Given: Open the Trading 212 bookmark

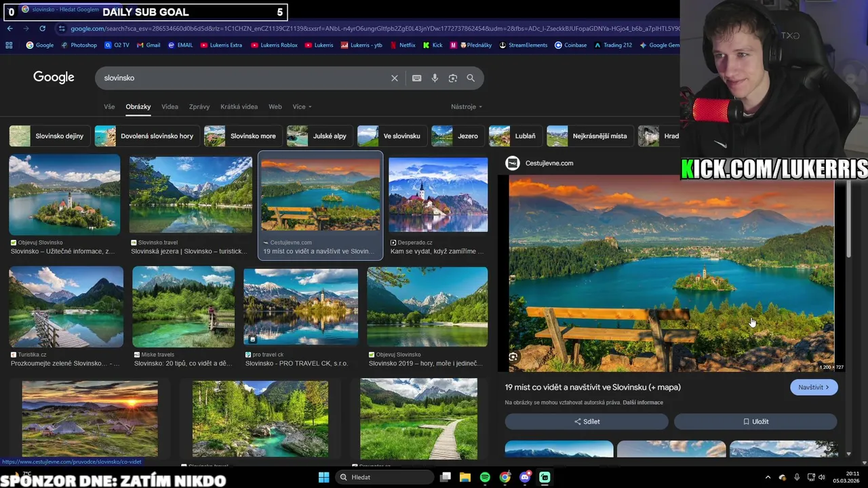Looking at the screenshot, I should tap(613, 45).
